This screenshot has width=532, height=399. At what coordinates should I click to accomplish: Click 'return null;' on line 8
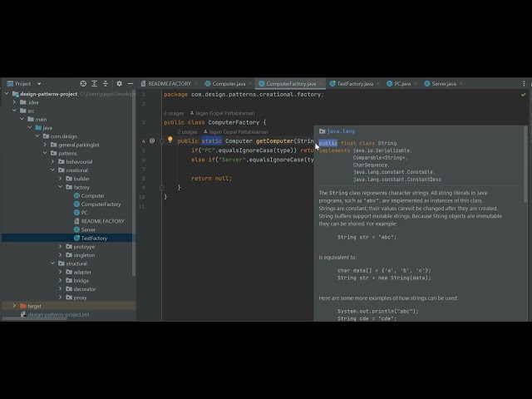211,178
